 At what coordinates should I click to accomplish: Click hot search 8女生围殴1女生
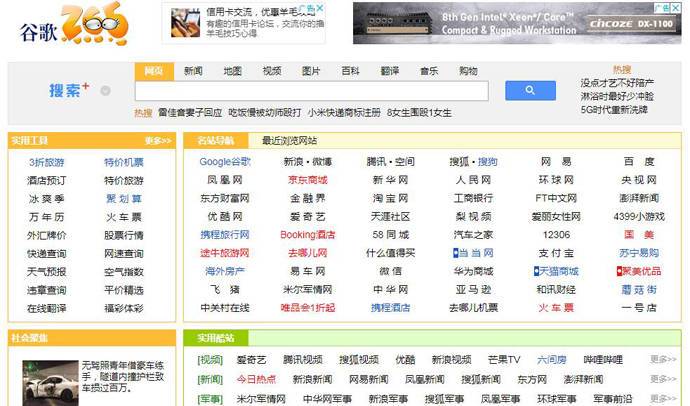point(419,113)
